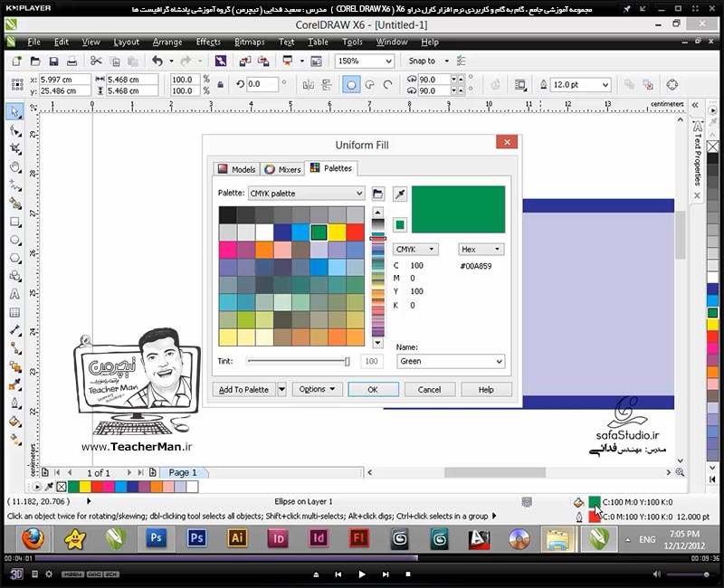Switch to the Models tab
This screenshot has width=724, height=588.
237,169
